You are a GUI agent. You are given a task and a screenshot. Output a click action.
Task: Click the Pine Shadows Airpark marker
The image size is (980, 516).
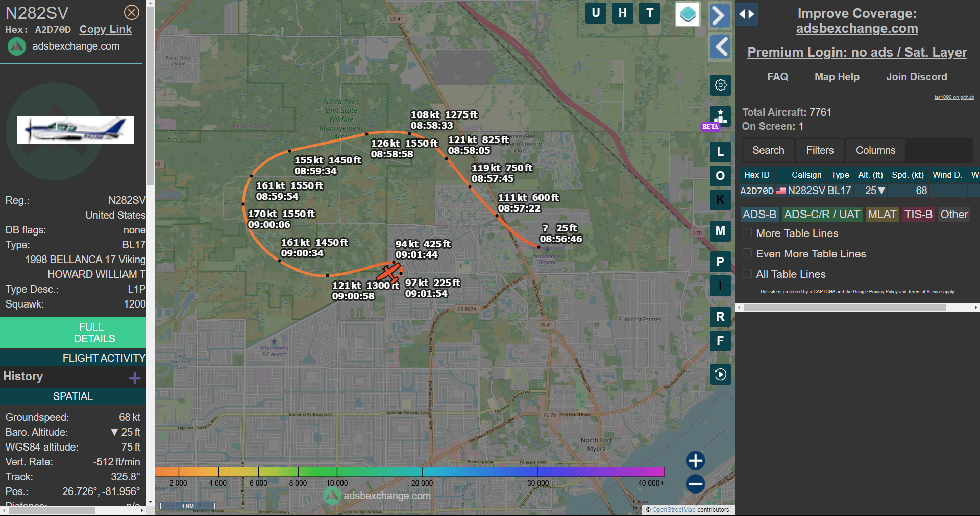click(x=547, y=250)
